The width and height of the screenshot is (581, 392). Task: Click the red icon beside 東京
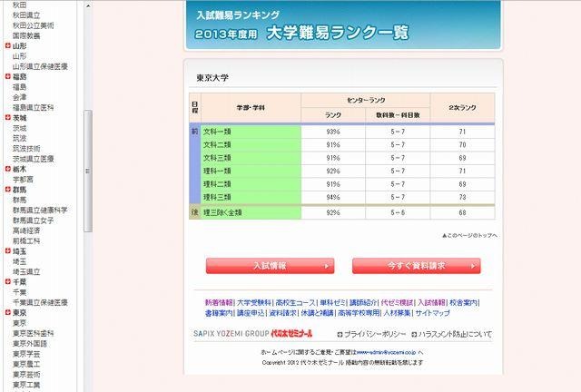click(7, 312)
